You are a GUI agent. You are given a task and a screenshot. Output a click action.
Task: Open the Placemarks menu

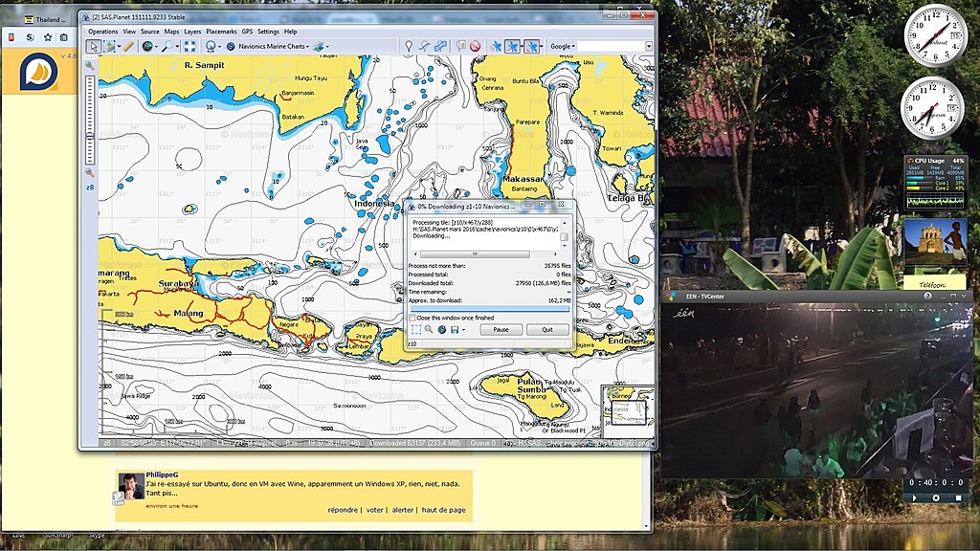point(221,32)
